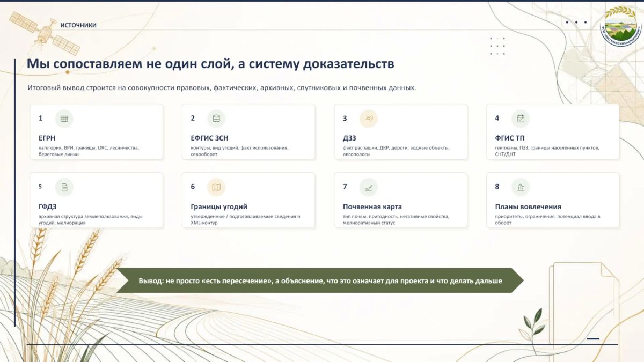Image resolution: width=644 pixels, height=362 pixels.
Task: Click number 6 on the Границы угодий card
Action: [193, 187]
